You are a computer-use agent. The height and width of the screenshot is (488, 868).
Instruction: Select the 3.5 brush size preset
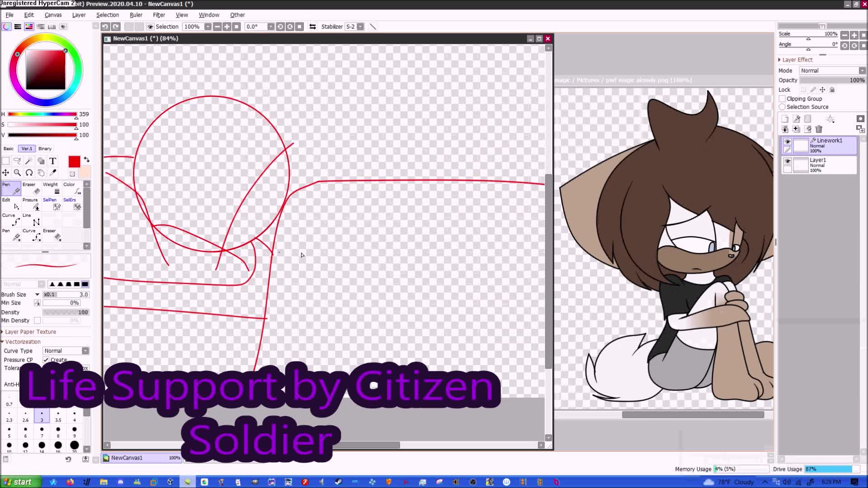pos(58,416)
